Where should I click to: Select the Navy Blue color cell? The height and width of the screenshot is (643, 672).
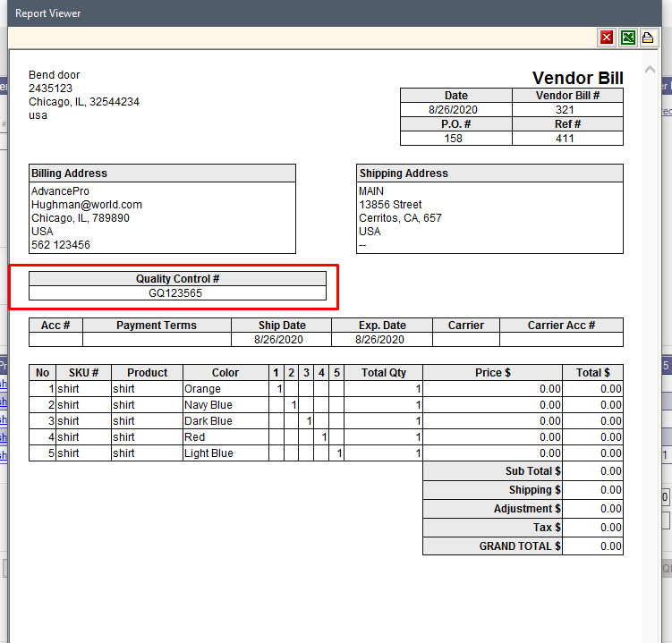click(208, 405)
